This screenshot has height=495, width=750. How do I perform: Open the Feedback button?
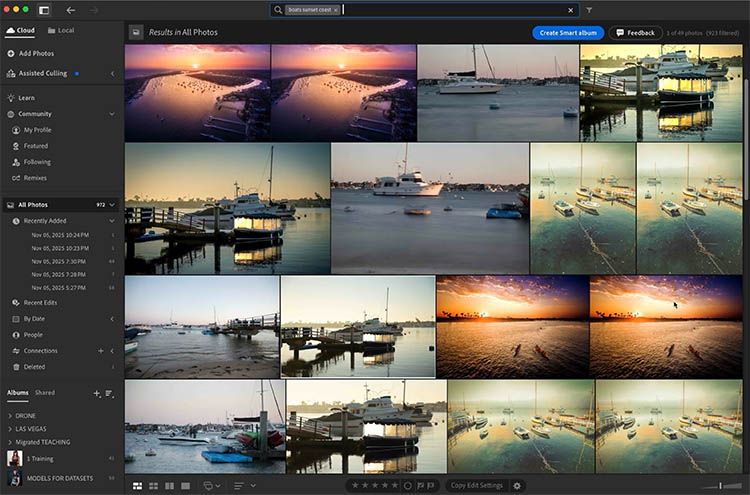635,33
